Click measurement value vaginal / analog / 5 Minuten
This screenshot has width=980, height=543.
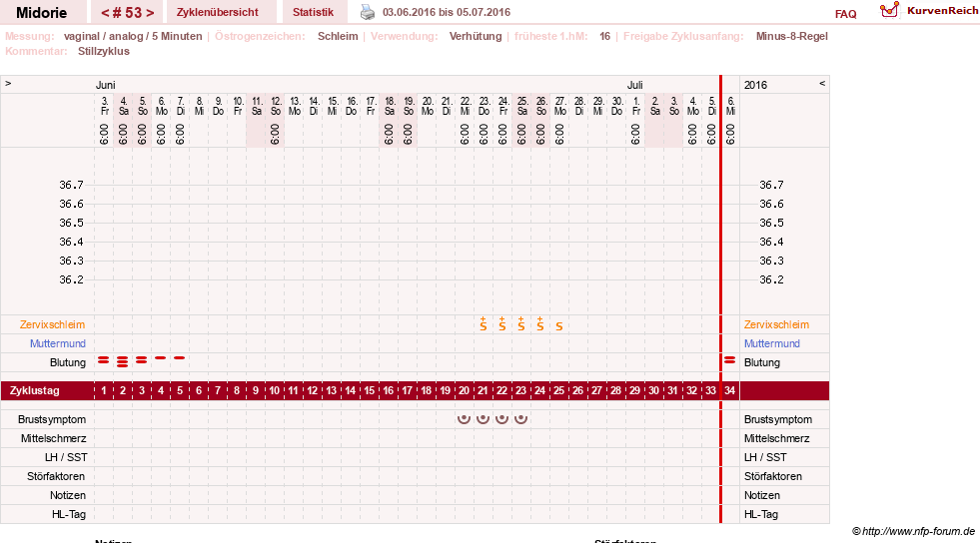133,36
